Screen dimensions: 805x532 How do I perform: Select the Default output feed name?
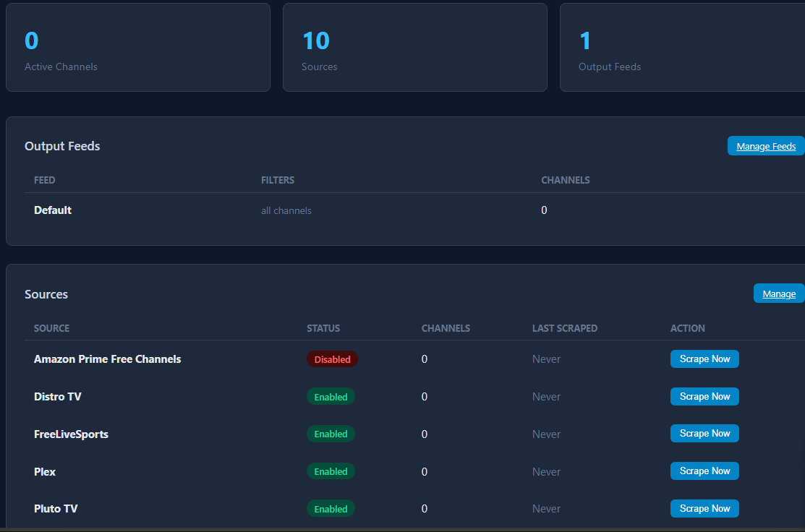[x=53, y=210]
